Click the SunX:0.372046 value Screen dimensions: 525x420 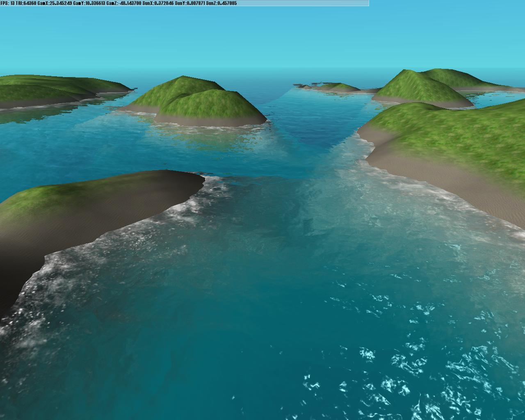tap(158, 3)
